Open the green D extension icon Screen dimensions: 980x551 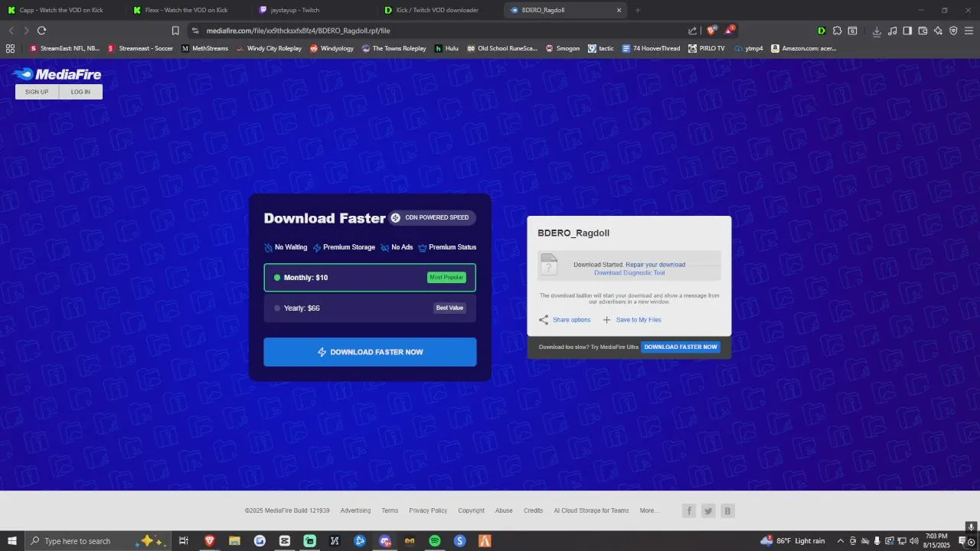click(822, 31)
